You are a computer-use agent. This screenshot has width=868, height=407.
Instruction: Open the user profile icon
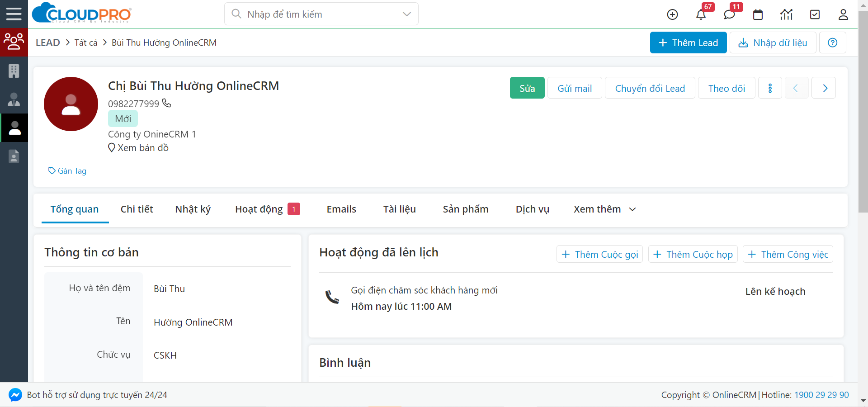tap(843, 14)
